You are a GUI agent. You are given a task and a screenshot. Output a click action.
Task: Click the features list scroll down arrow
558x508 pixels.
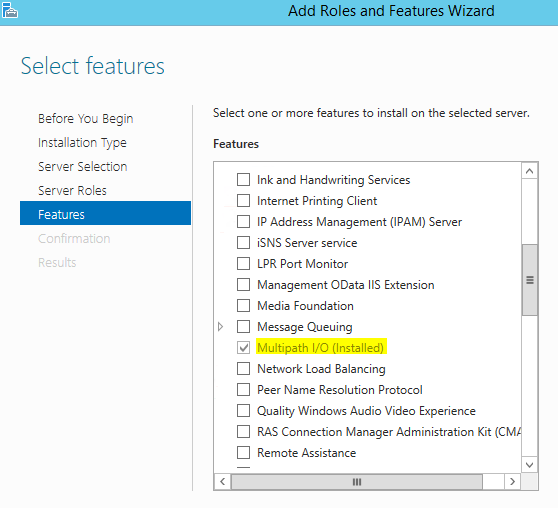[529, 465]
